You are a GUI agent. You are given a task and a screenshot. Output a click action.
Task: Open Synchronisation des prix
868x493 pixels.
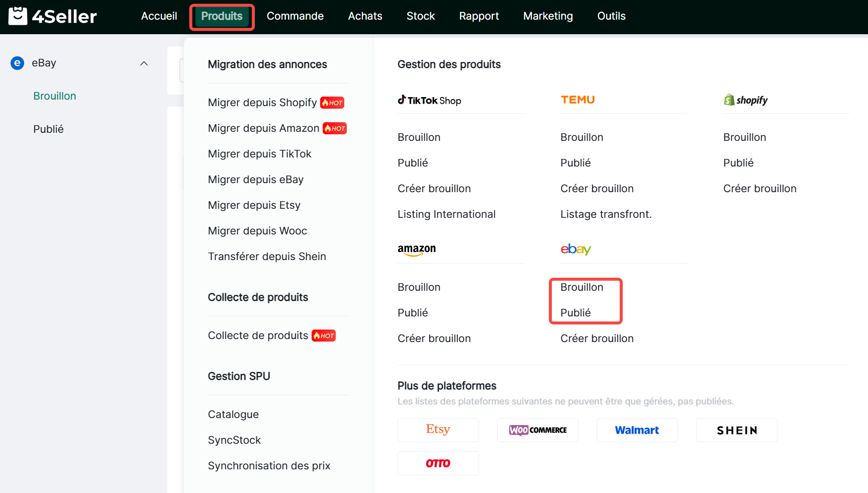[269, 466]
